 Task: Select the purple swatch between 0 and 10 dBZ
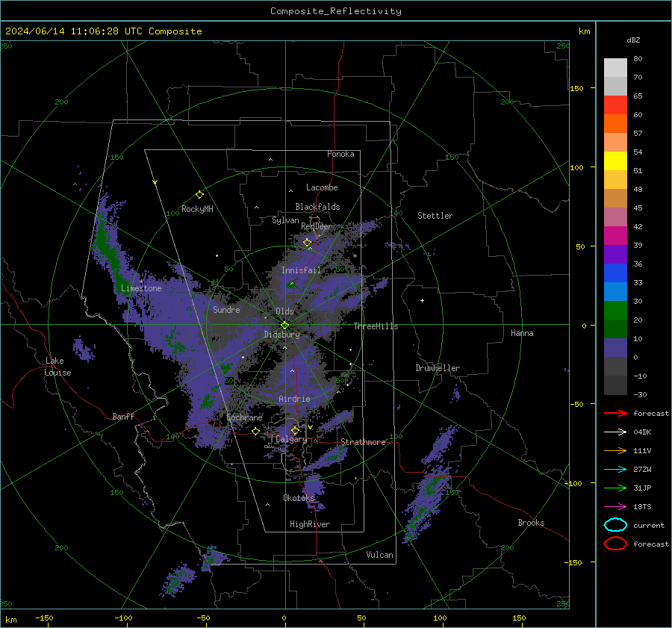point(615,348)
